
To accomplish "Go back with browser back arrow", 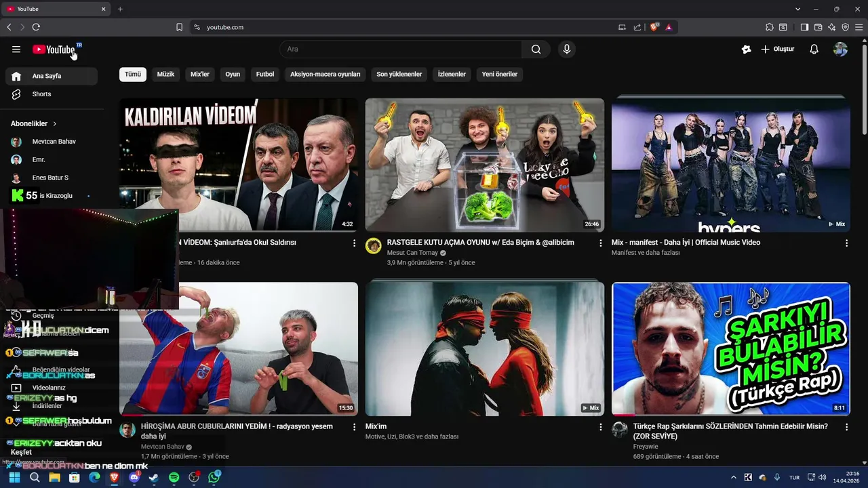I will coord(9,27).
